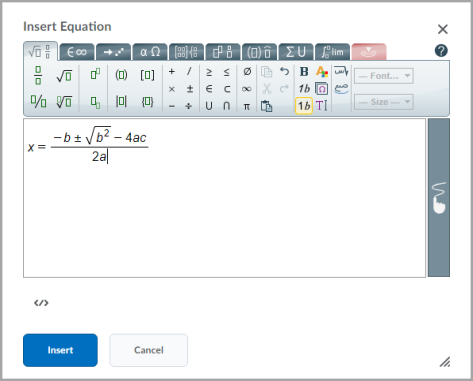
Task: Switch to Greek letters tab
Action: (x=150, y=52)
